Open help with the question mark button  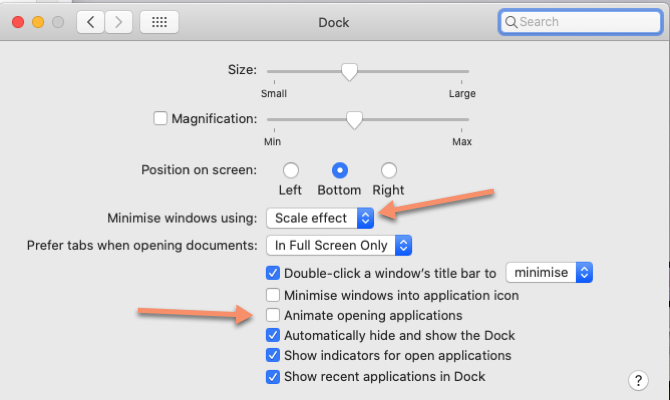(638, 380)
